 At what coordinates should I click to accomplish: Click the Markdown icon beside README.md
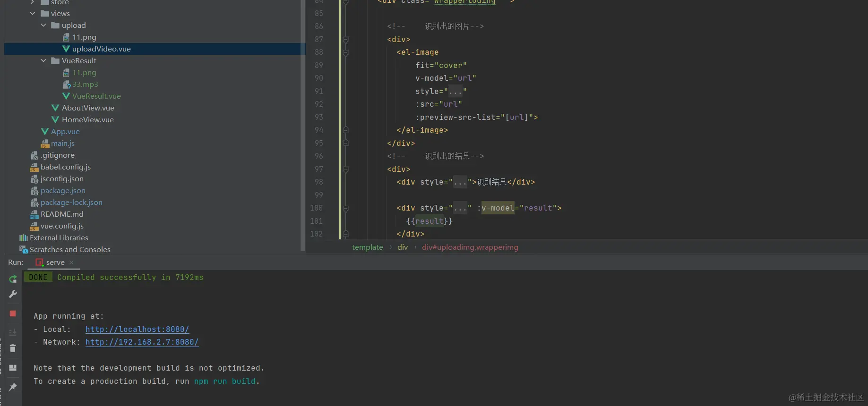tap(34, 214)
